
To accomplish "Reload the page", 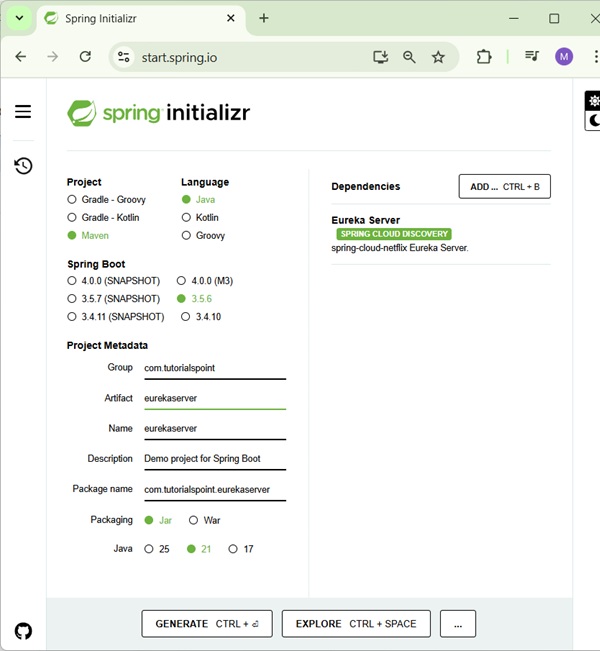I will [85, 56].
